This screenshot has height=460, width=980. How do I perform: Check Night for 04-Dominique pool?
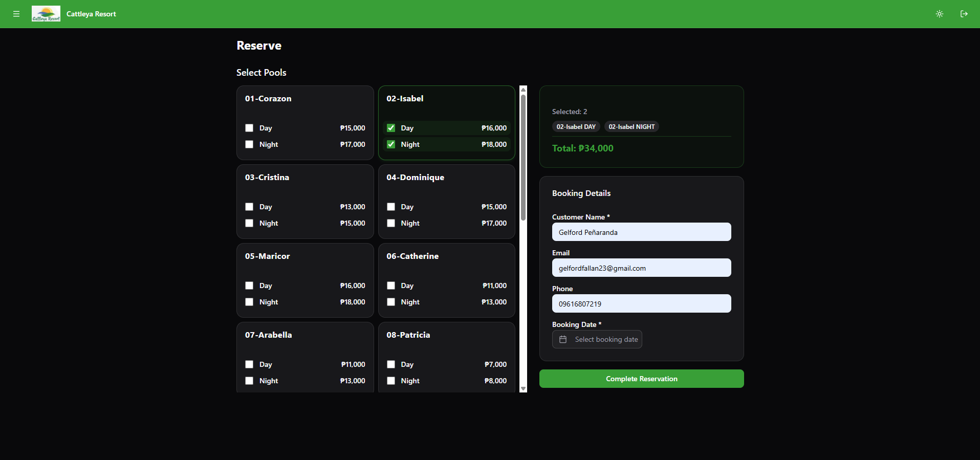tap(391, 223)
